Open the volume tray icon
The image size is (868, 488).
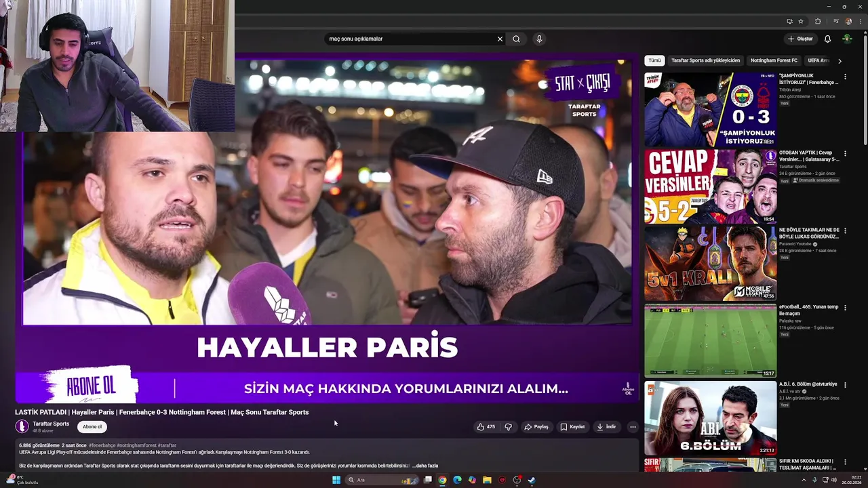pos(833,480)
